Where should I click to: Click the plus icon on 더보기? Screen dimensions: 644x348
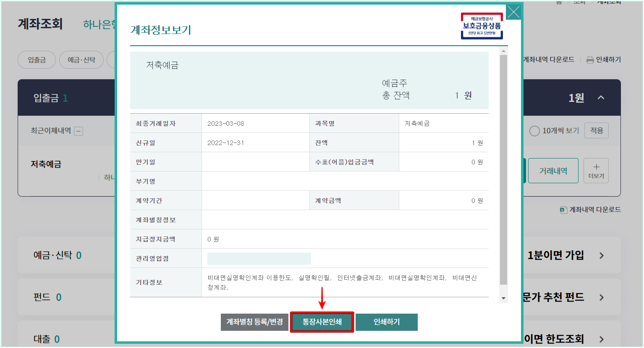coord(596,167)
